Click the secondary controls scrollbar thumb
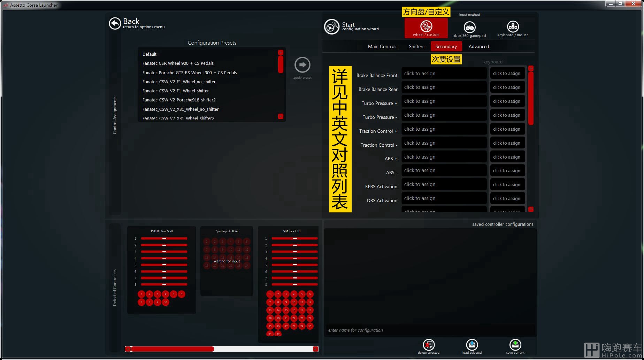The height and width of the screenshot is (360, 644). click(531, 98)
